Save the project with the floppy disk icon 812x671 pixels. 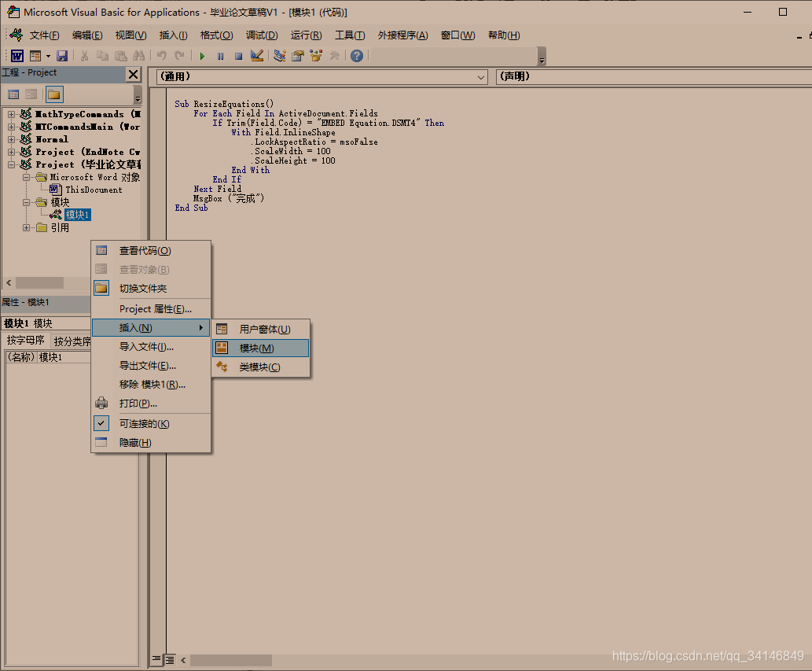[62, 56]
